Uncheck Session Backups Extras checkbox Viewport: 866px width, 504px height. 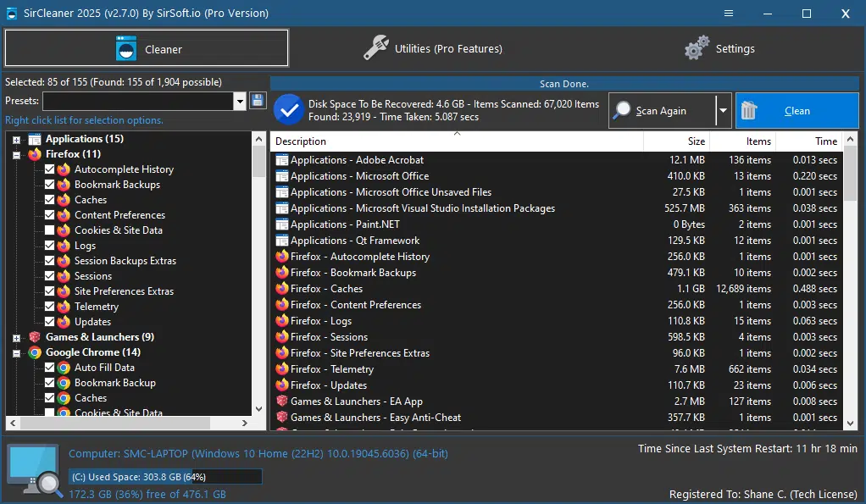[x=50, y=261]
